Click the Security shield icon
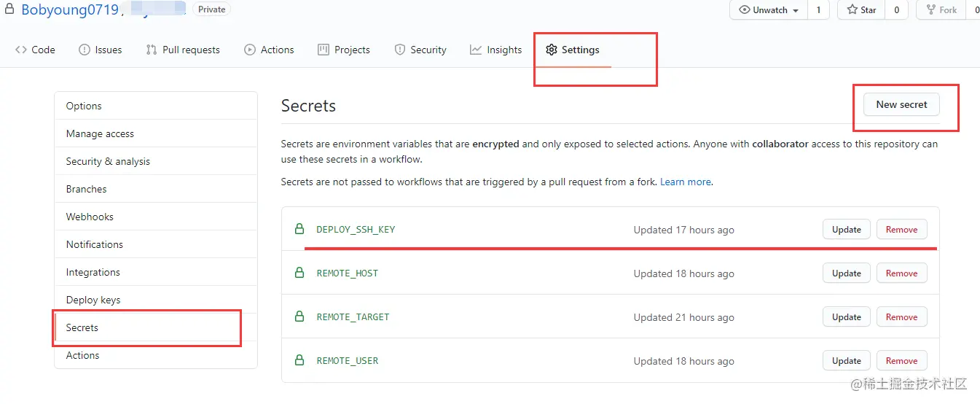This screenshot has height=404, width=980. (399, 50)
